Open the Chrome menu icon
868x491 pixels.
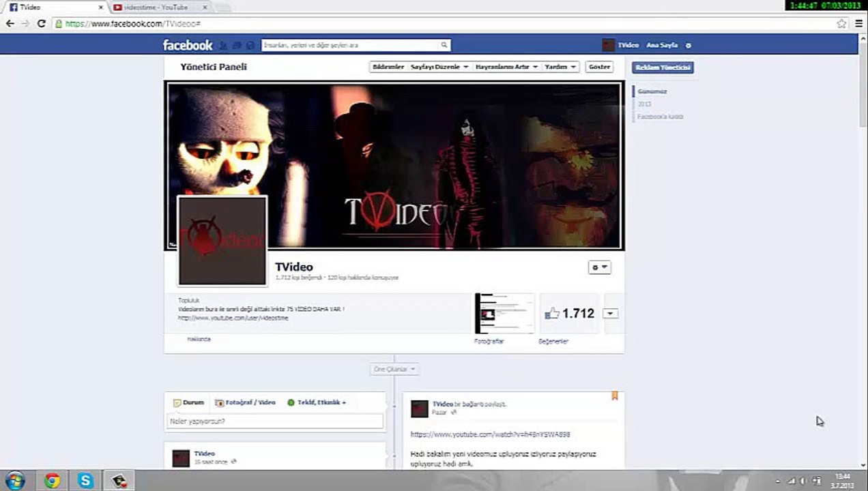click(858, 23)
